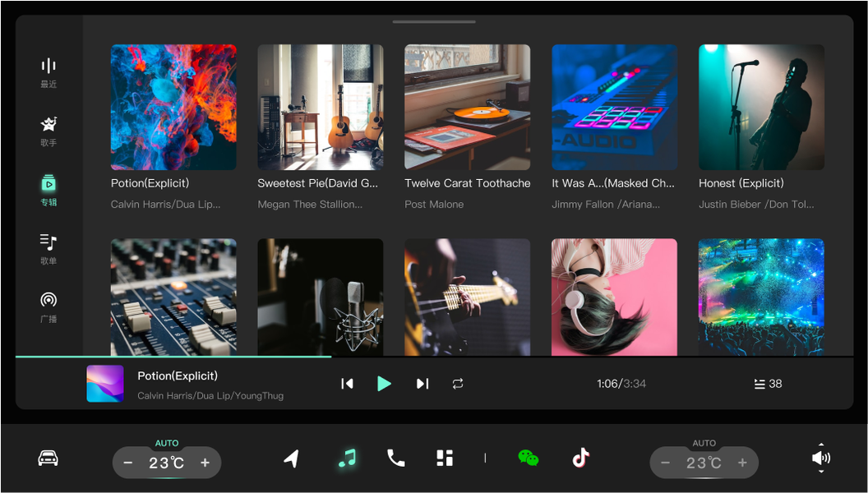This screenshot has height=493, width=868.
Task: Open the Artists (歌手) section
Action: pyautogui.click(x=48, y=131)
